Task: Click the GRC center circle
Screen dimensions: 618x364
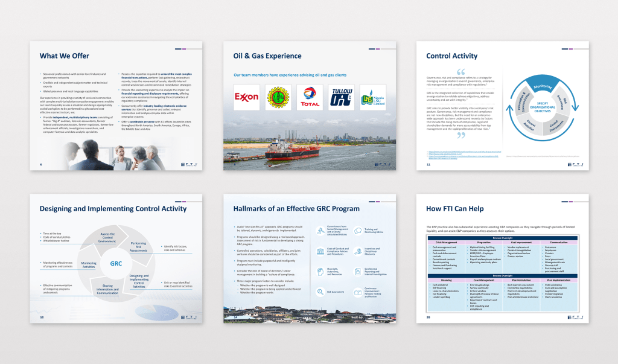Action: (116, 264)
